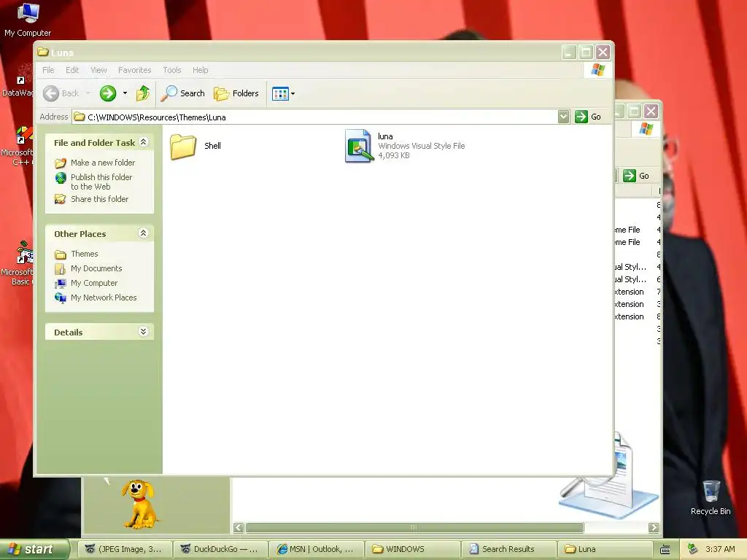Open the File menu

48,70
